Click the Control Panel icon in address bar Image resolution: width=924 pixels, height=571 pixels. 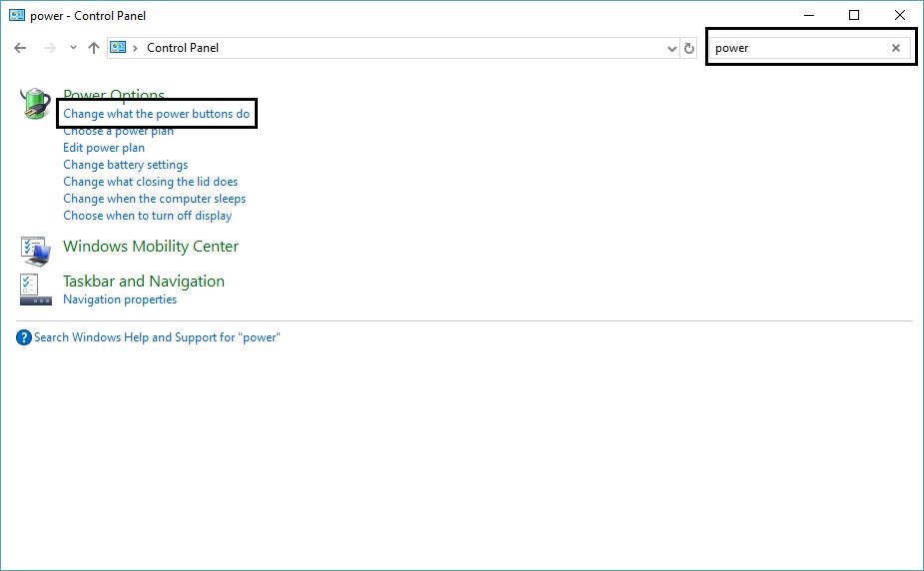tap(118, 47)
